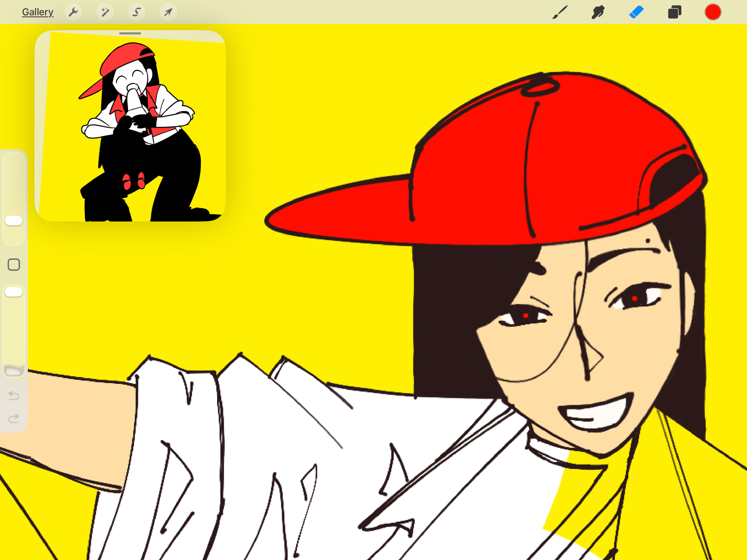Undo the last stroke
The image size is (747, 560).
(x=14, y=395)
